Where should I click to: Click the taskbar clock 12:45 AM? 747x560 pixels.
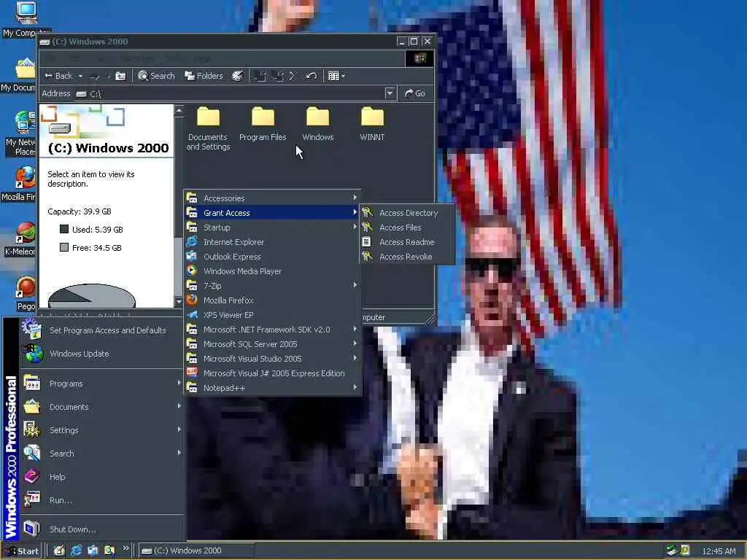click(719, 551)
